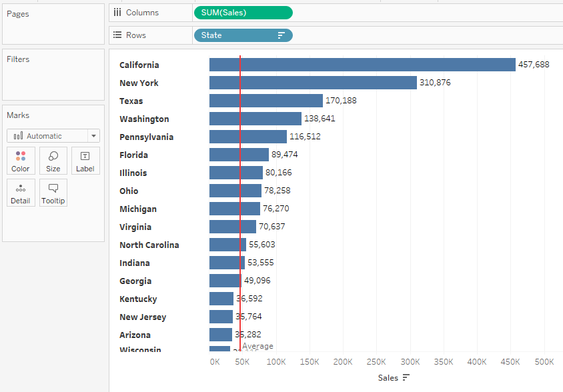The width and height of the screenshot is (563, 392).
Task: Click inside the Filters shelf
Action: point(53,77)
